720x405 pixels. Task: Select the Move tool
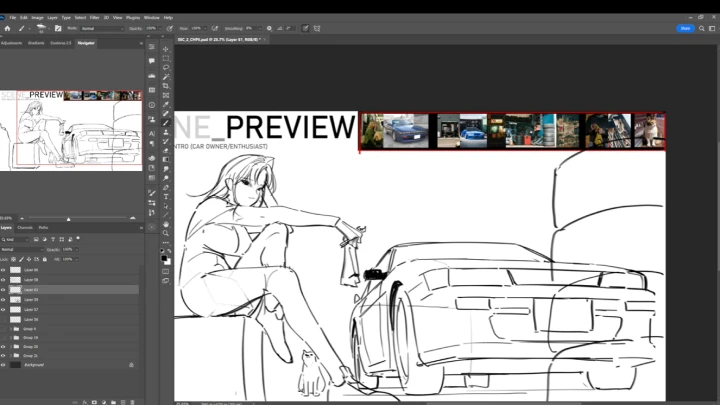[166, 49]
